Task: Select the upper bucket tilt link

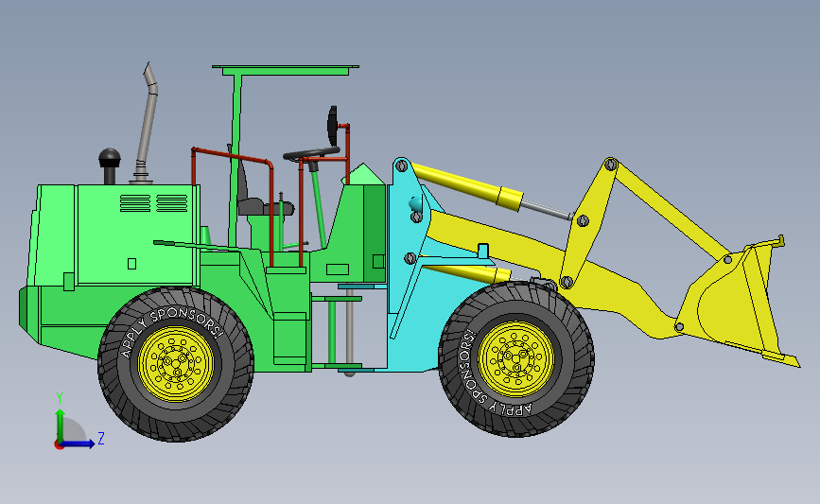Action: point(672,212)
